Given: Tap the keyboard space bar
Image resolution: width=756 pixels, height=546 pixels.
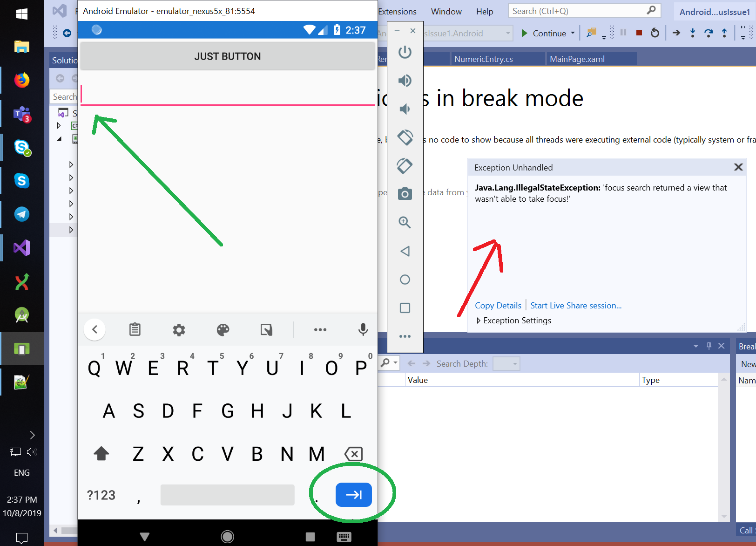Looking at the screenshot, I should click(x=228, y=495).
